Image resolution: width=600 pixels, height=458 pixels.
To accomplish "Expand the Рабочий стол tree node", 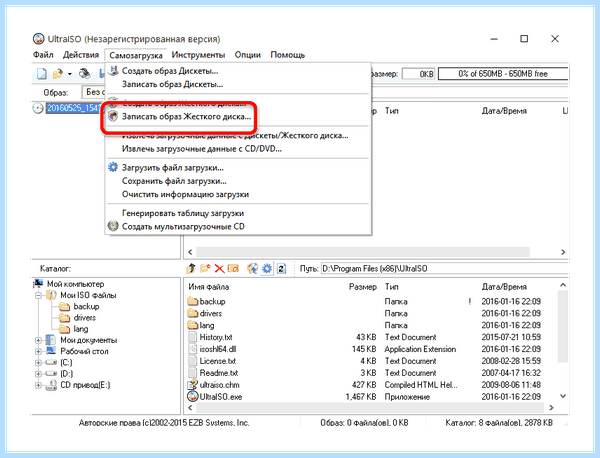I will point(38,351).
